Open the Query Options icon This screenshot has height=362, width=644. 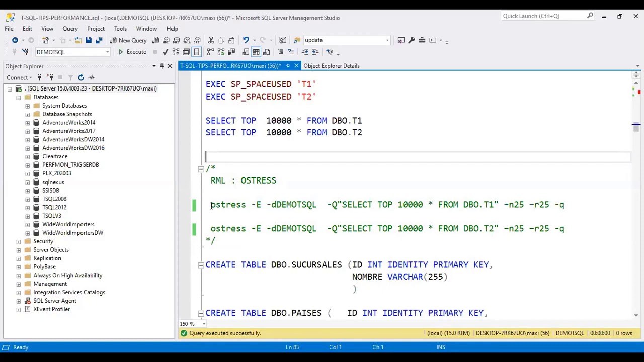(186, 52)
